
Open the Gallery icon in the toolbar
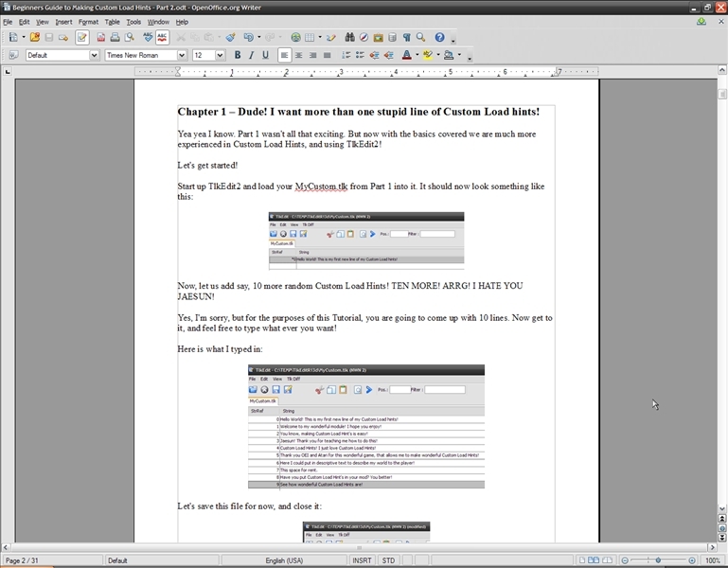[x=378, y=38]
